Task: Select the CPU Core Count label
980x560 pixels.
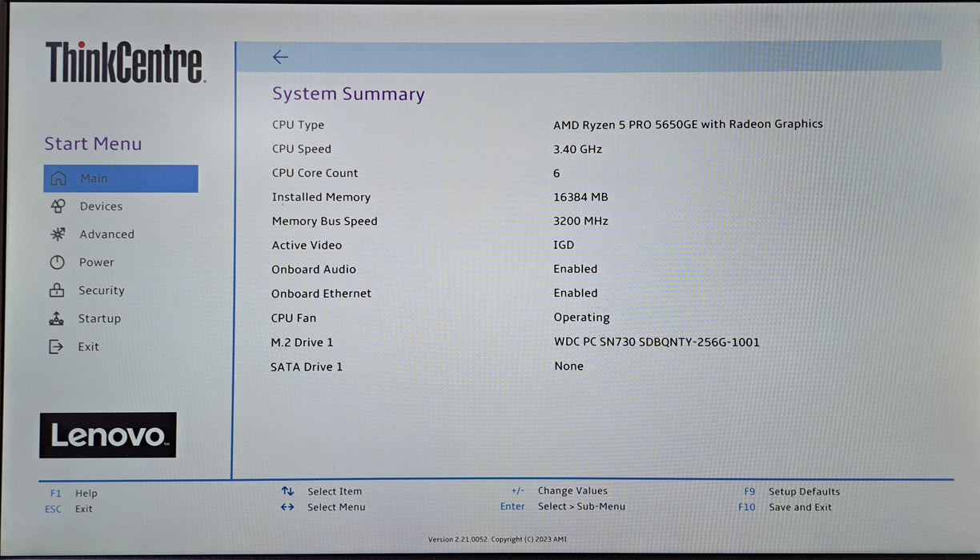Action: click(315, 173)
